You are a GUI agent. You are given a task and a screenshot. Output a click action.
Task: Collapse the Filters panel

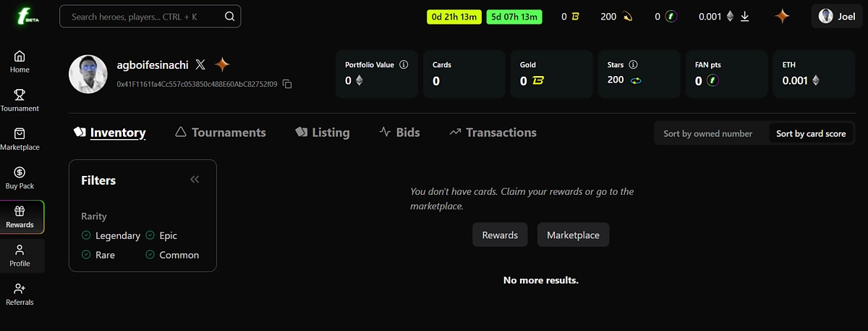coord(195,180)
